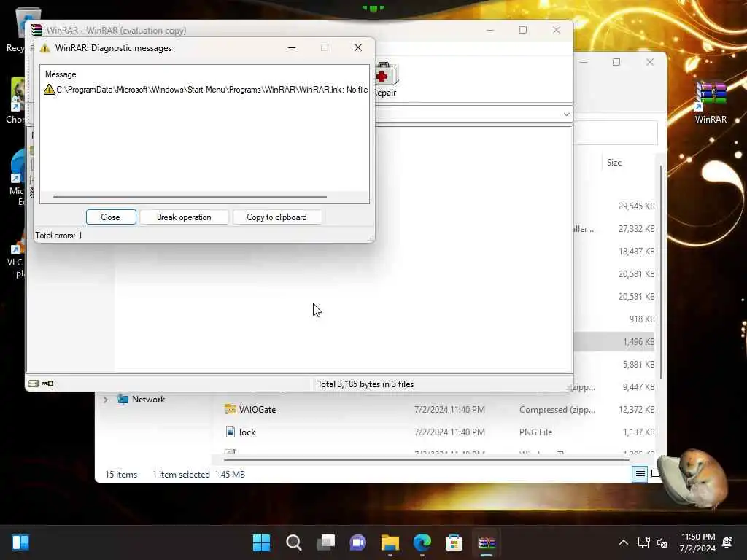Click the network tray icon
747x560 pixels.
click(x=643, y=542)
